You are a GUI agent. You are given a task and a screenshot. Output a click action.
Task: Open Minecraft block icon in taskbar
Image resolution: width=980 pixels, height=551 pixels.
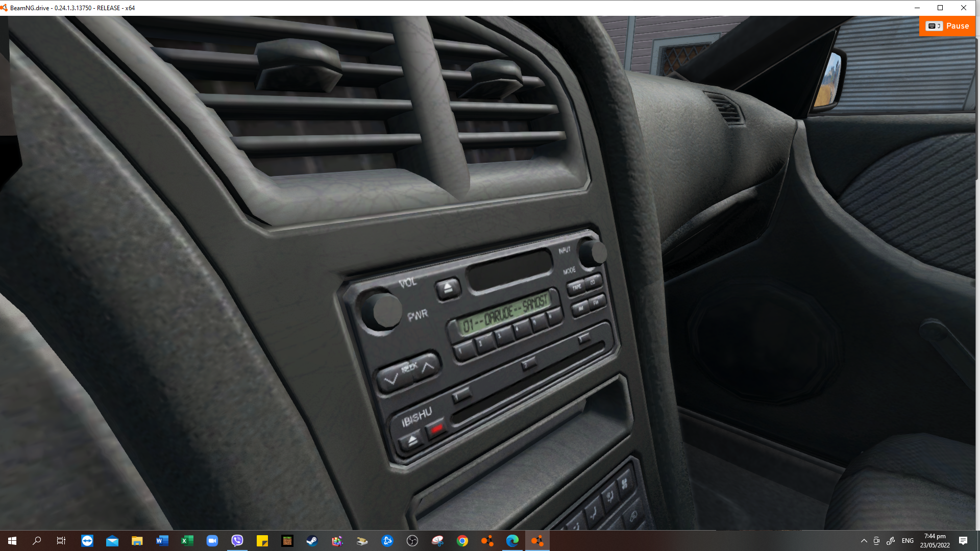287,541
